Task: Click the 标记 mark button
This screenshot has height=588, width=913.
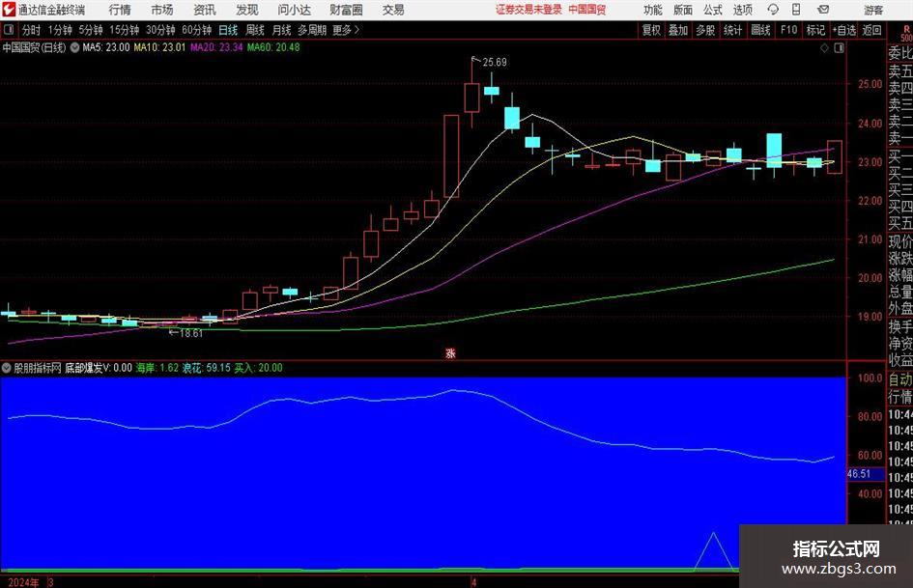Action: pos(815,30)
